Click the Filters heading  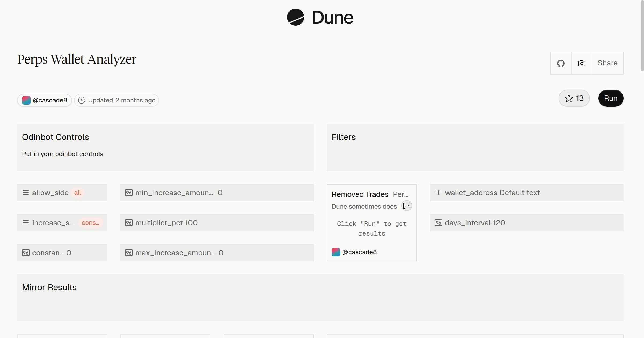[x=343, y=137]
